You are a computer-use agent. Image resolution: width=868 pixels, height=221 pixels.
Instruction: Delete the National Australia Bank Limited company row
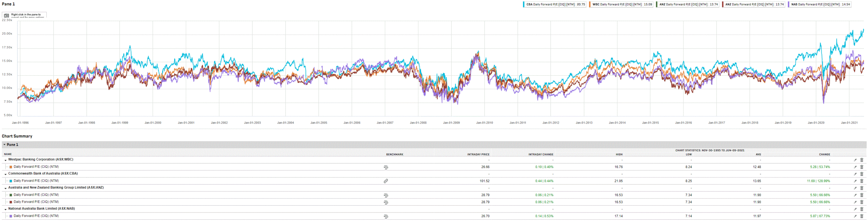tap(862, 209)
